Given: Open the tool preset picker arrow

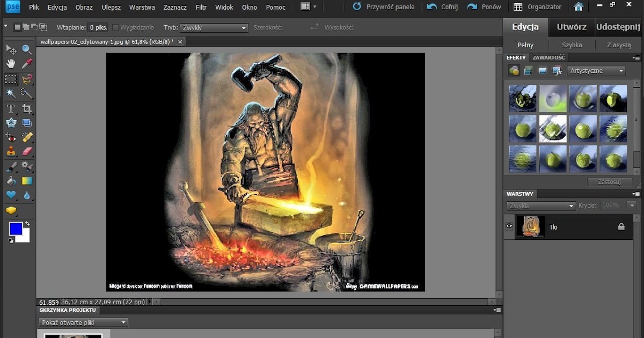Looking at the screenshot, I should [x=5, y=26].
